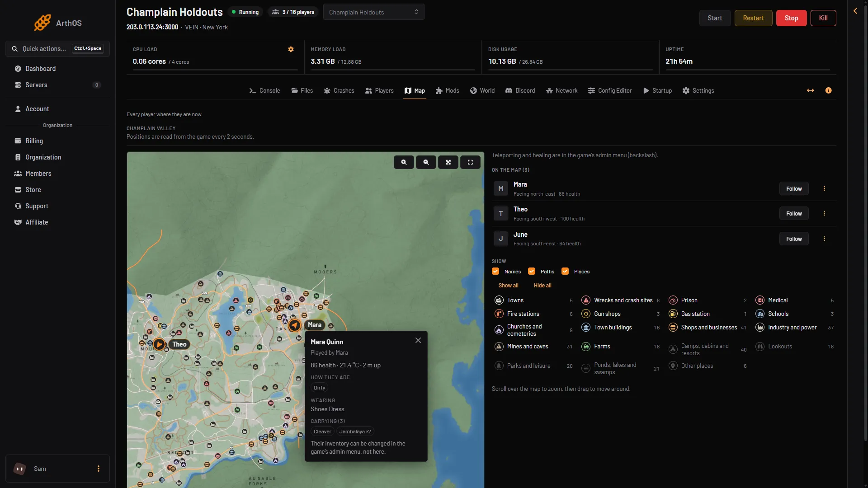Toggle Wrecks and crash sites filter
868x488 pixels.
click(620, 300)
